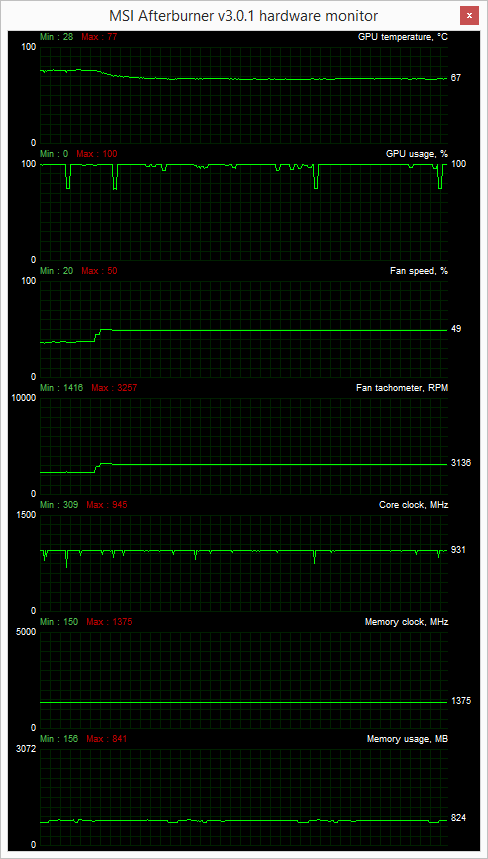Select the 'GPU temperature, °C' graph label
The width and height of the screenshot is (488, 859).
click(403, 37)
